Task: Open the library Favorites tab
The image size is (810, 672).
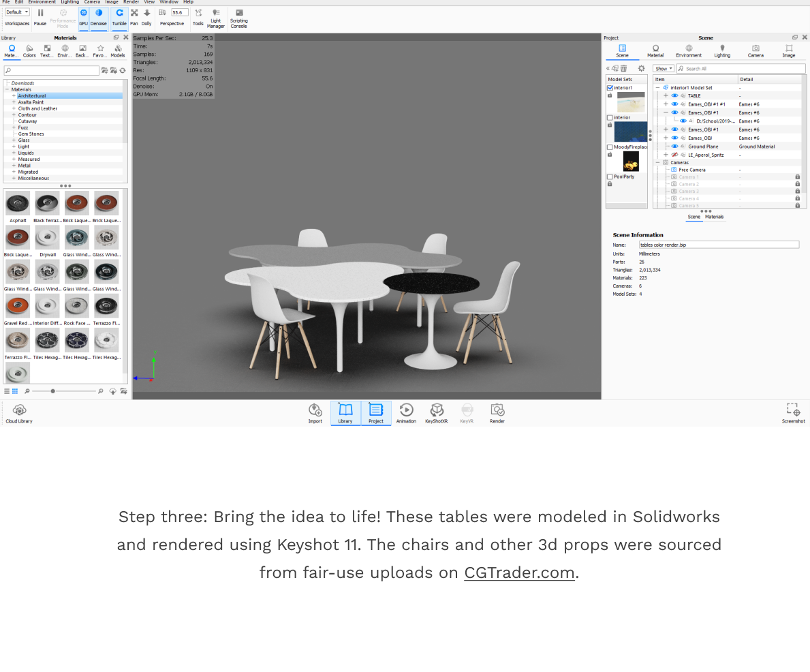Action: point(99,51)
